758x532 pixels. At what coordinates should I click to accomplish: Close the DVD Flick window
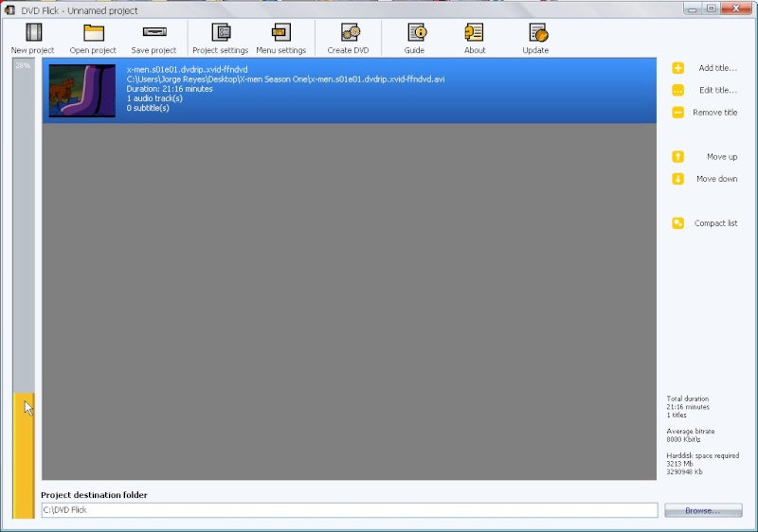(x=736, y=9)
